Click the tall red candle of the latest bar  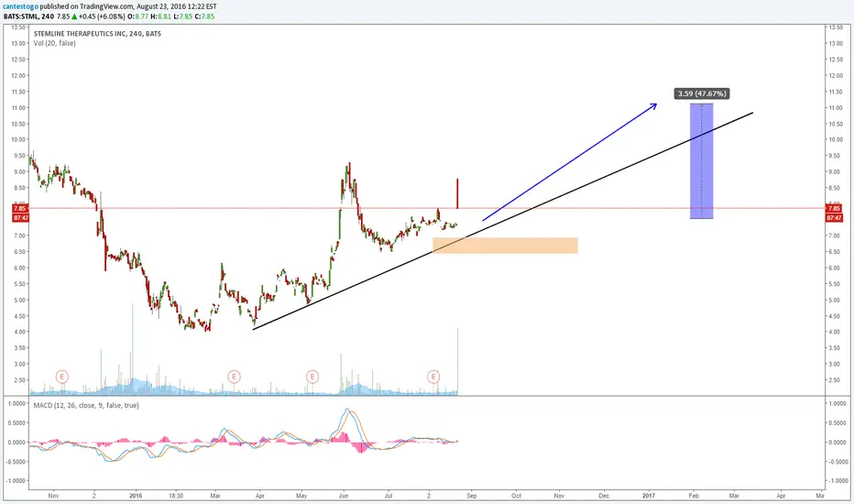457,193
